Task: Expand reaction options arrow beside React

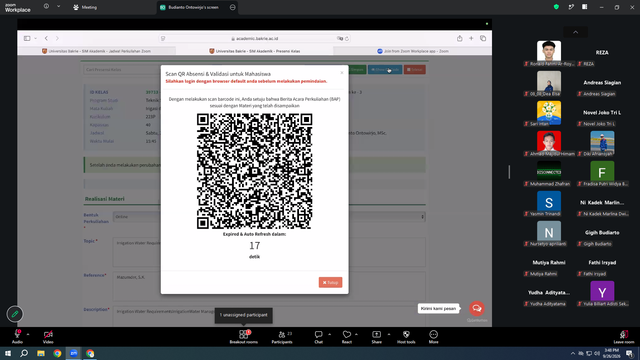Action: (356, 334)
